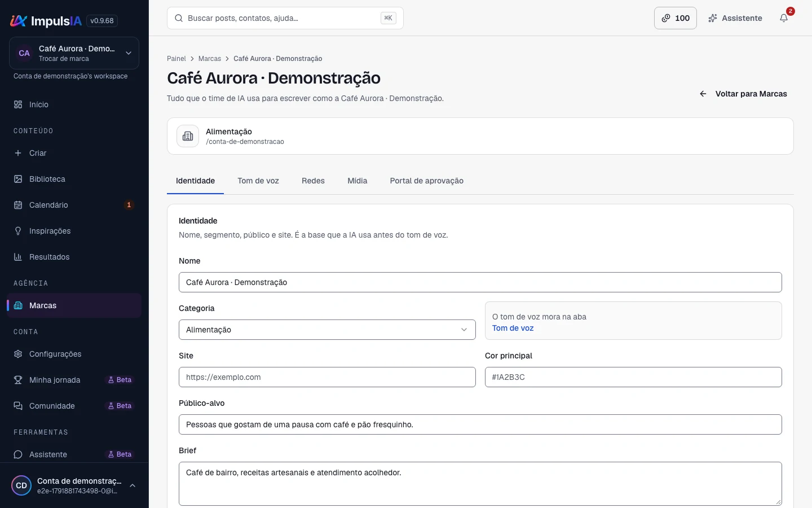Switch to the Tom de voz tab
Screen dimensions: 812x508
point(258,181)
